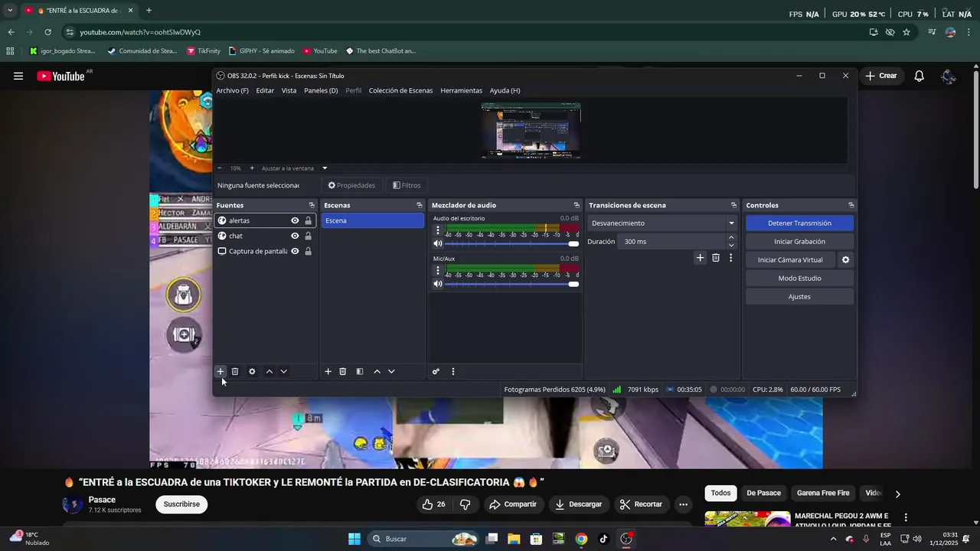Open YouTube video more actions ellipsis

tap(683, 504)
